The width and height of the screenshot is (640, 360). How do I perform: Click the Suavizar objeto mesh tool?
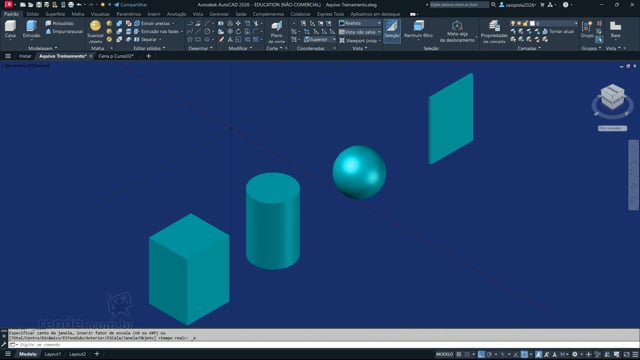[x=96, y=31]
